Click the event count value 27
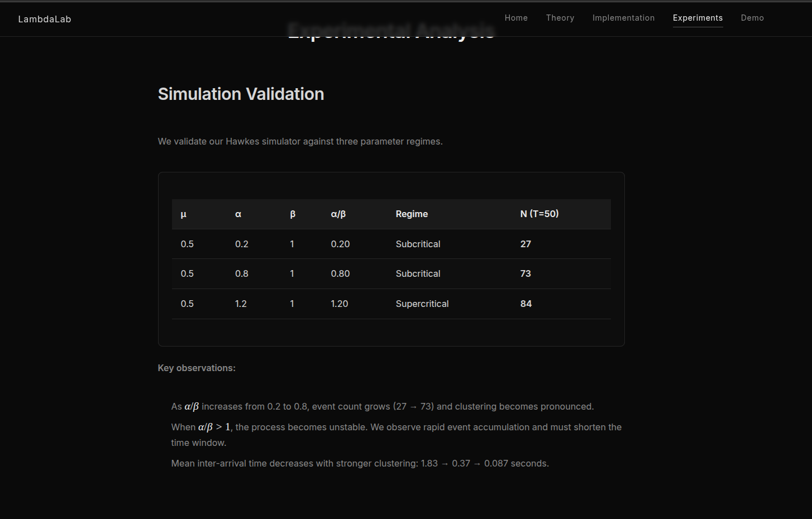Screen dimensions: 812x519 (x=526, y=244)
